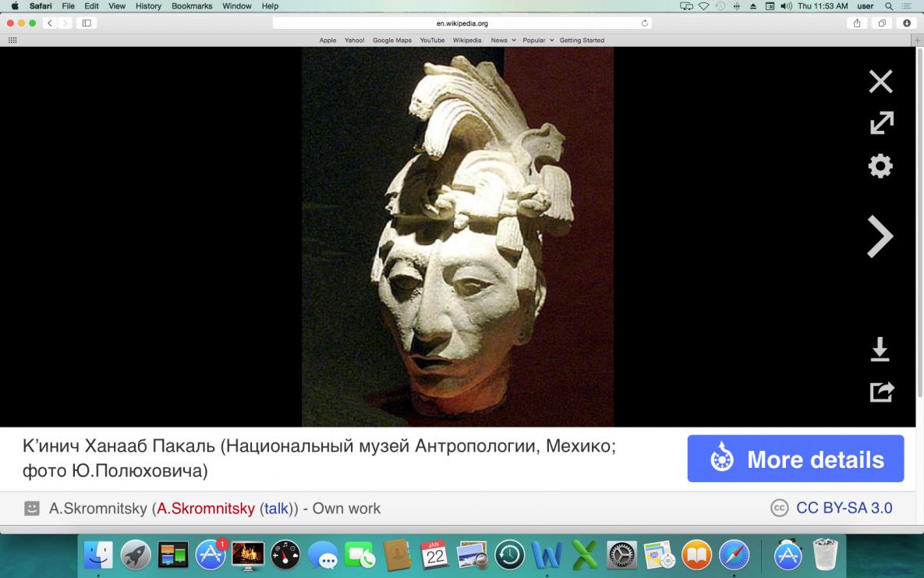Screen dimensions: 924x578
Task: Click the Creative Commons CC icon
Action: (x=779, y=508)
